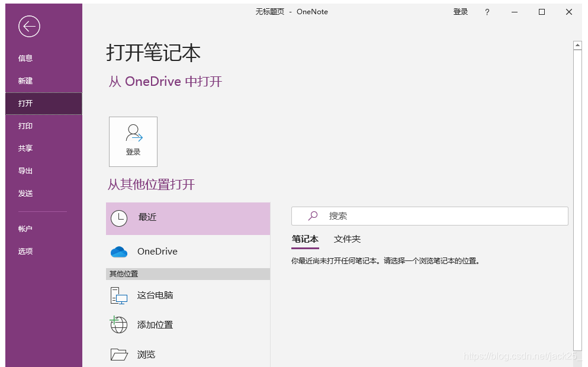The height and width of the screenshot is (367, 588).
Task: Close the OneNote window
Action: 569,12
